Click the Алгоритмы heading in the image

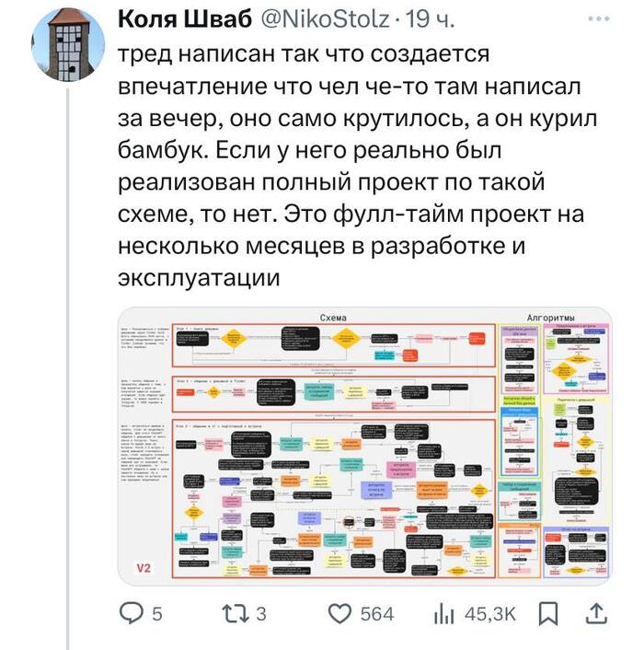[550, 318]
